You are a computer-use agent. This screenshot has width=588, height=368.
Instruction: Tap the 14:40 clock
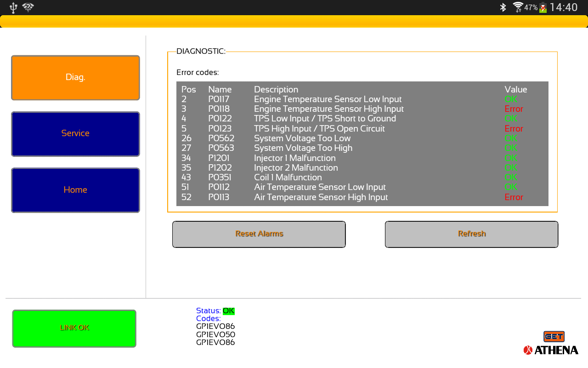(564, 7)
